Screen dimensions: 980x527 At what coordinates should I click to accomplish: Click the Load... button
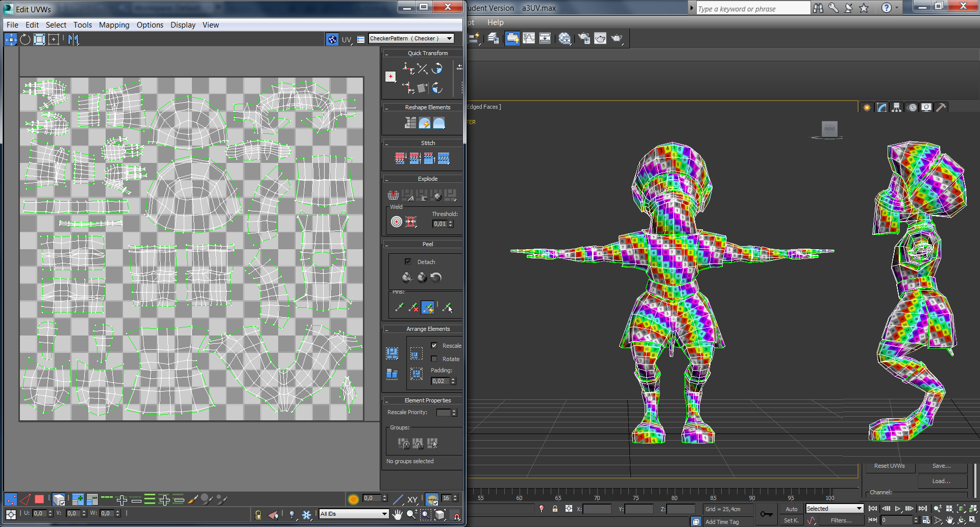tap(941, 481)
